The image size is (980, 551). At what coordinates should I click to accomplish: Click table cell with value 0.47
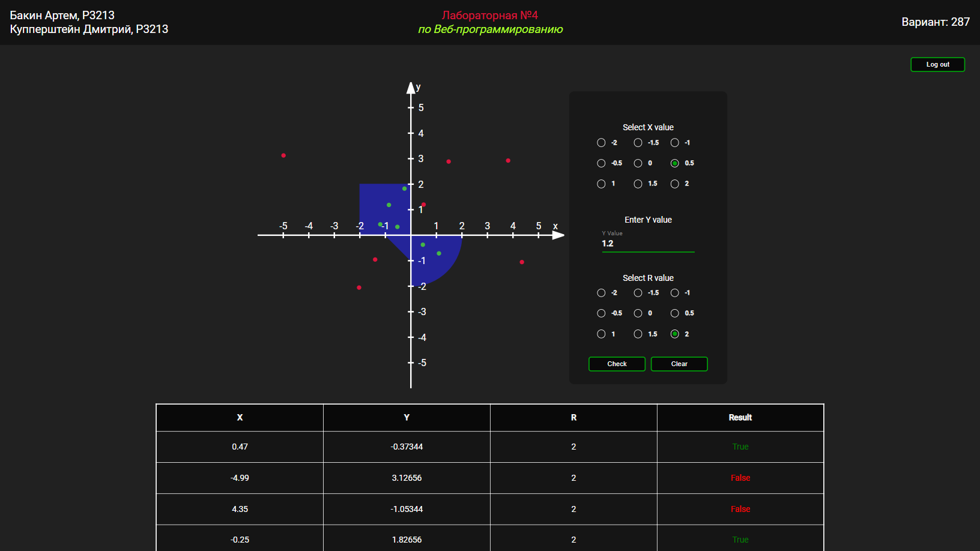240,447
